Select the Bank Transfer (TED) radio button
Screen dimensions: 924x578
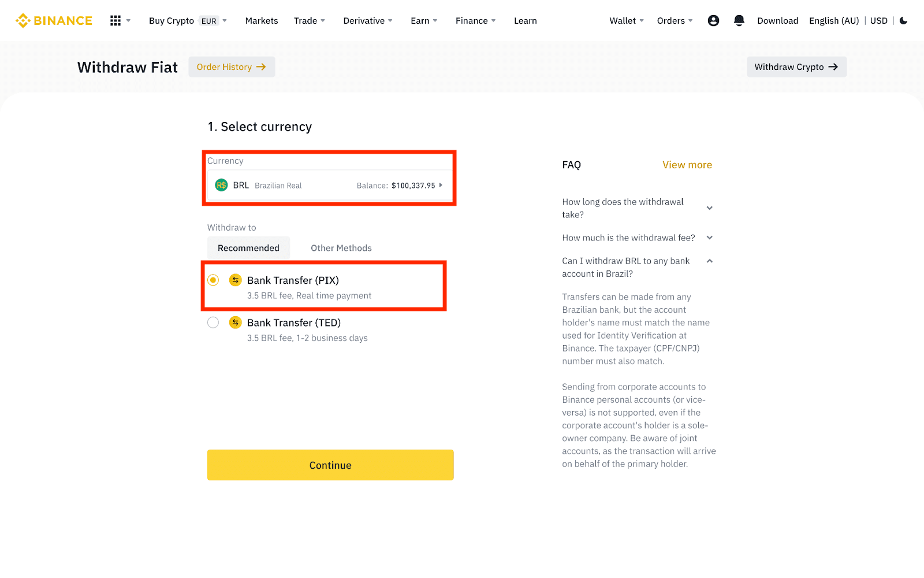pos(213,323)
